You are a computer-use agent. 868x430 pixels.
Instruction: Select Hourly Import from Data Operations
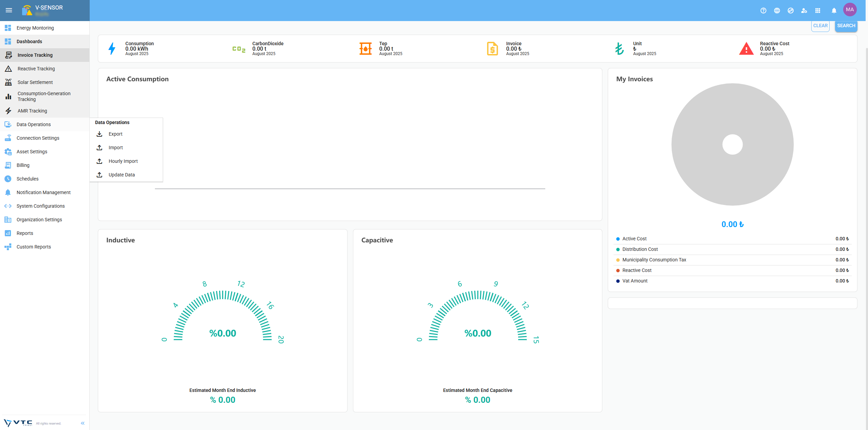coord(123,161)
